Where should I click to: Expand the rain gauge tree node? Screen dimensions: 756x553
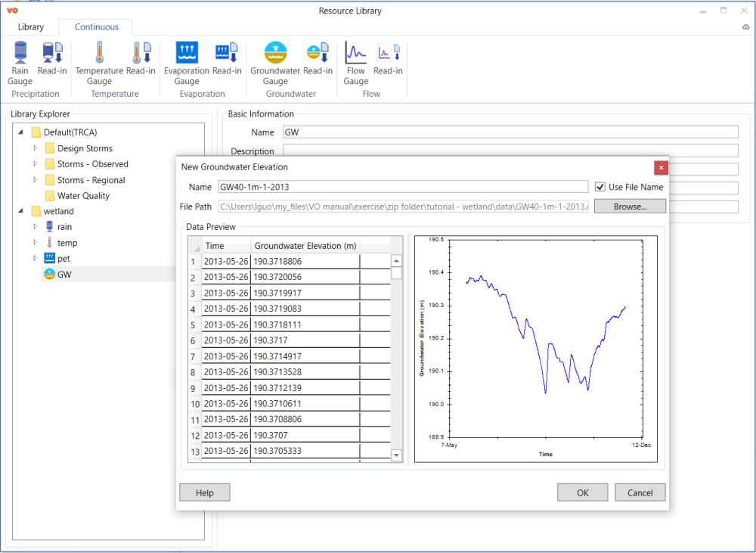click(36, 227)
